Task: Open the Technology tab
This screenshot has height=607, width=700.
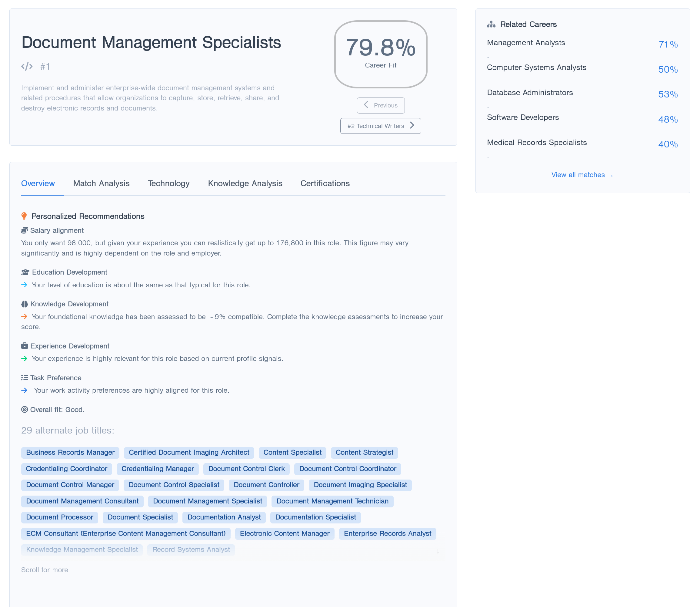Action: (x=168, y=183)
